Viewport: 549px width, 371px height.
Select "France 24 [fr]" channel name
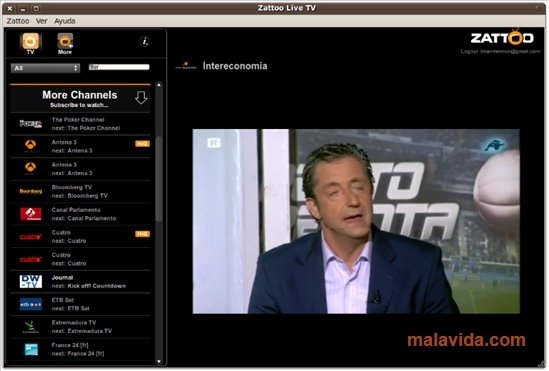tap(70, 345)
